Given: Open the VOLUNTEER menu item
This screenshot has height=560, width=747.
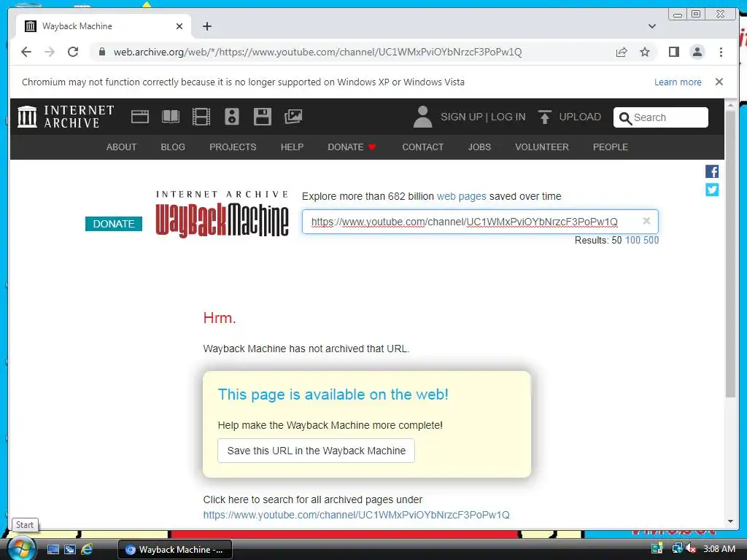Looking at the screenshot, I should pos(542,147).
